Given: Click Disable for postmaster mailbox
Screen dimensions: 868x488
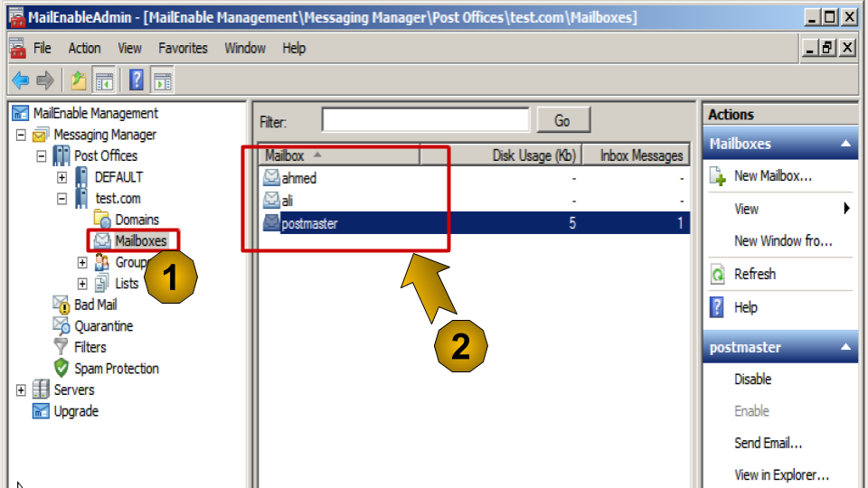Looking at the screenshot, I should (x=752, y=379).
